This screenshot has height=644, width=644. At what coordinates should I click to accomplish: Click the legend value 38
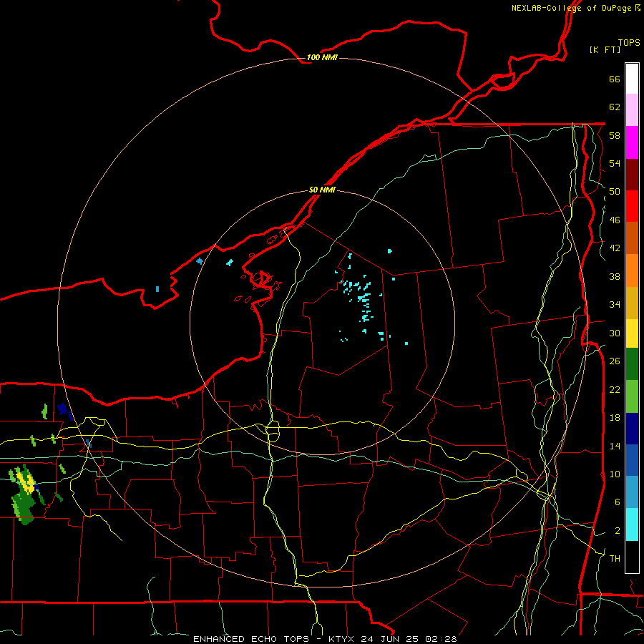615,276
